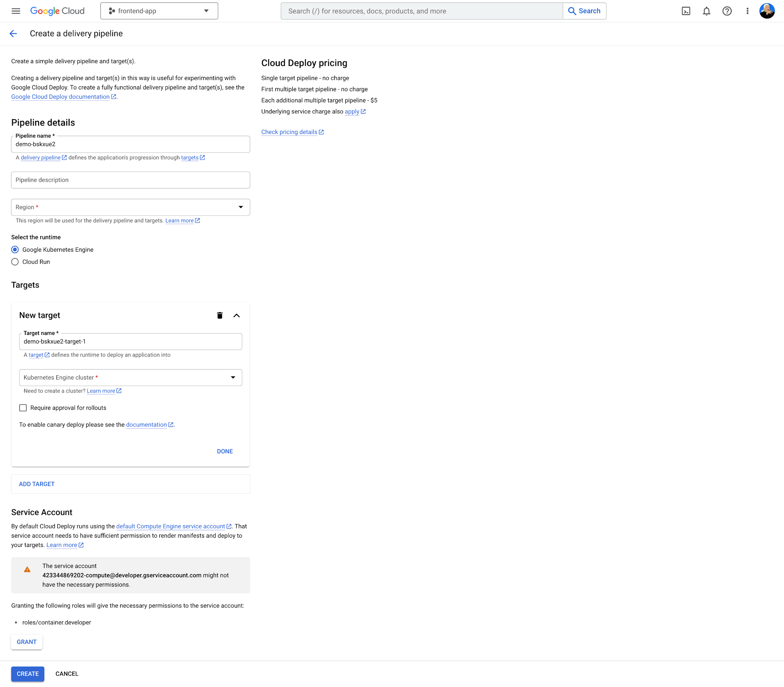Click the delete trash icon on New target
Viewport: 784px width, 687px height.
click(220, 315)
